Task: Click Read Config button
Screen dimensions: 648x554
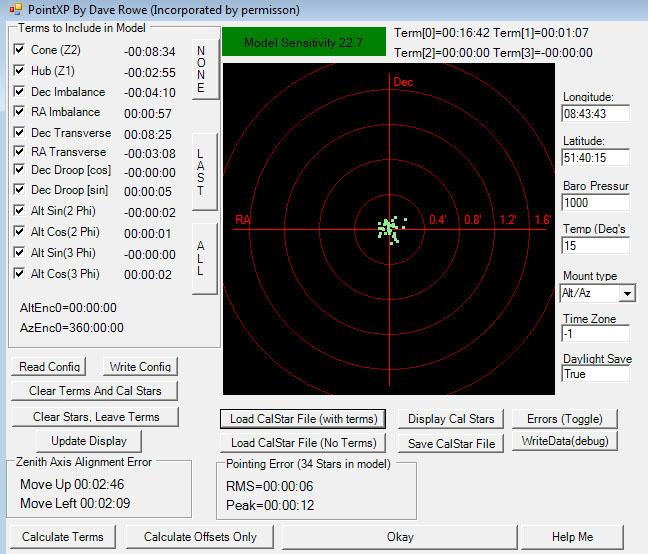Action: tap(49, 366)
